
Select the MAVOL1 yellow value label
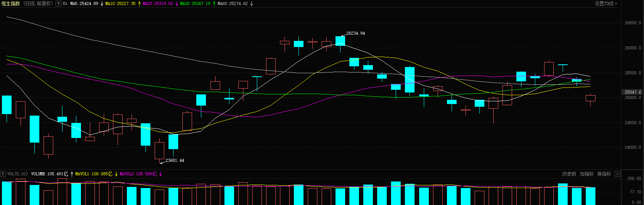tap(94, 174)
